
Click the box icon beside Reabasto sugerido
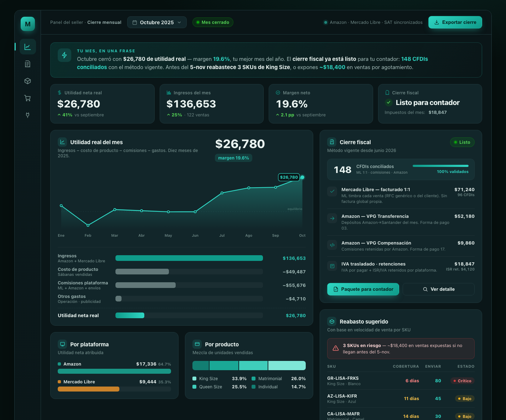coord(332,321)
